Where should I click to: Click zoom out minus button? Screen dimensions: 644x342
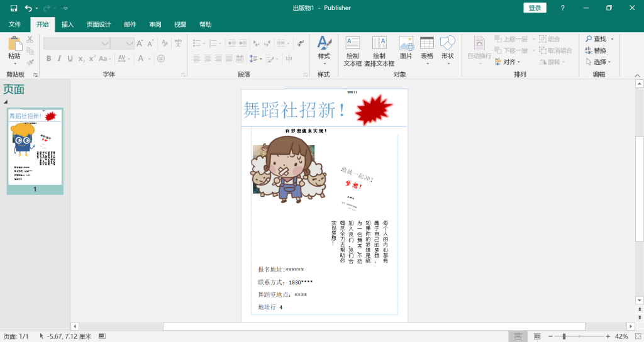coord(550,336)
